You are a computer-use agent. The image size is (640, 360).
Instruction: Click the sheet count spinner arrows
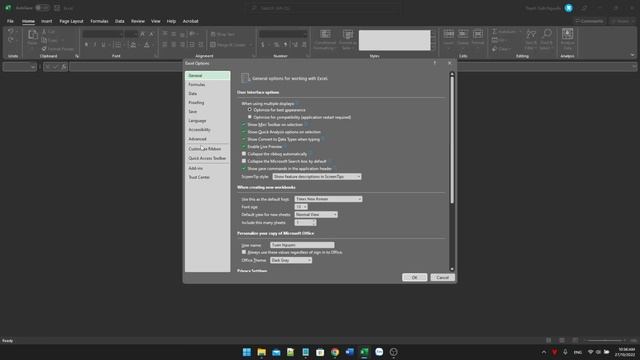[x=314, y=222]
